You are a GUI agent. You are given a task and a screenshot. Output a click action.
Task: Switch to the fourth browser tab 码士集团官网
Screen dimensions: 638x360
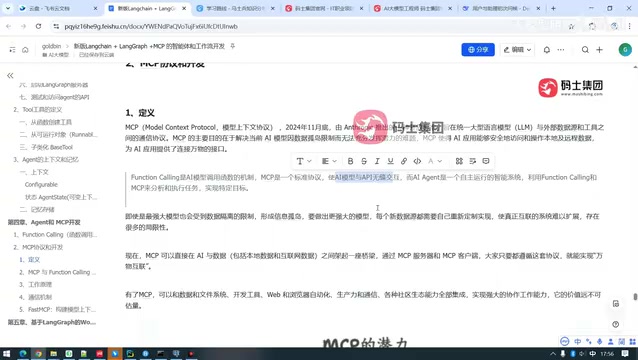(323, 8)
